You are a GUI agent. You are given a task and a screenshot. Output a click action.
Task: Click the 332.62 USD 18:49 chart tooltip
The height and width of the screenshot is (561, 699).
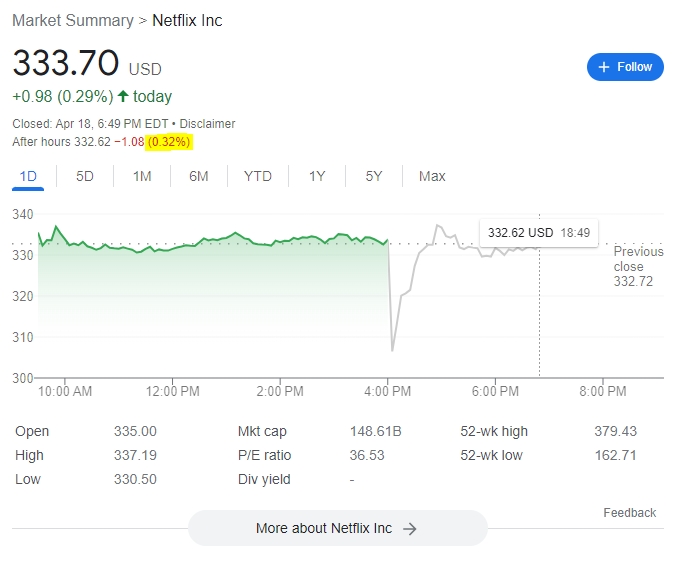click(x=539, y=233)
